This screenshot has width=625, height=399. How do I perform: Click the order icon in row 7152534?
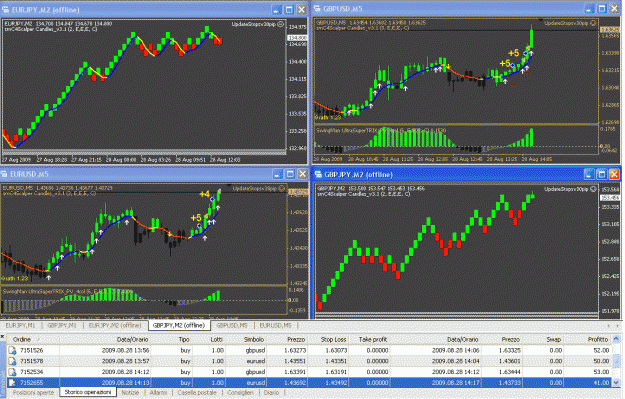[x=12, y=372]
